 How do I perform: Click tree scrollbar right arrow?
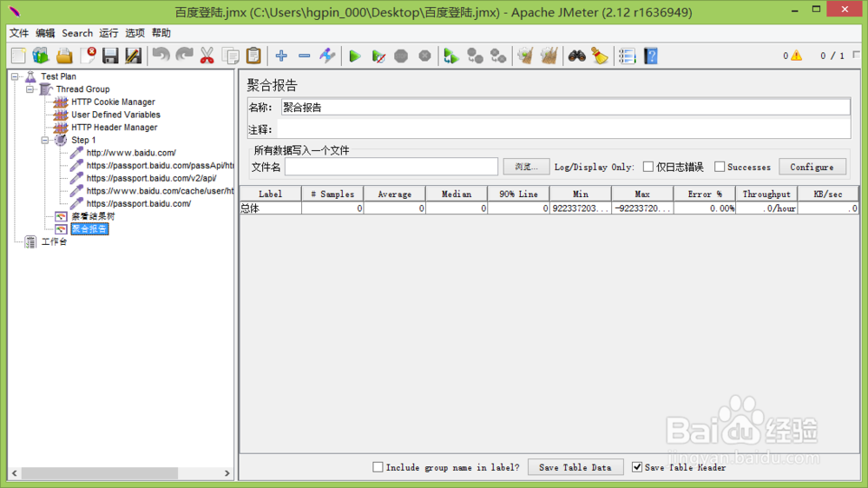pos(227,473)
